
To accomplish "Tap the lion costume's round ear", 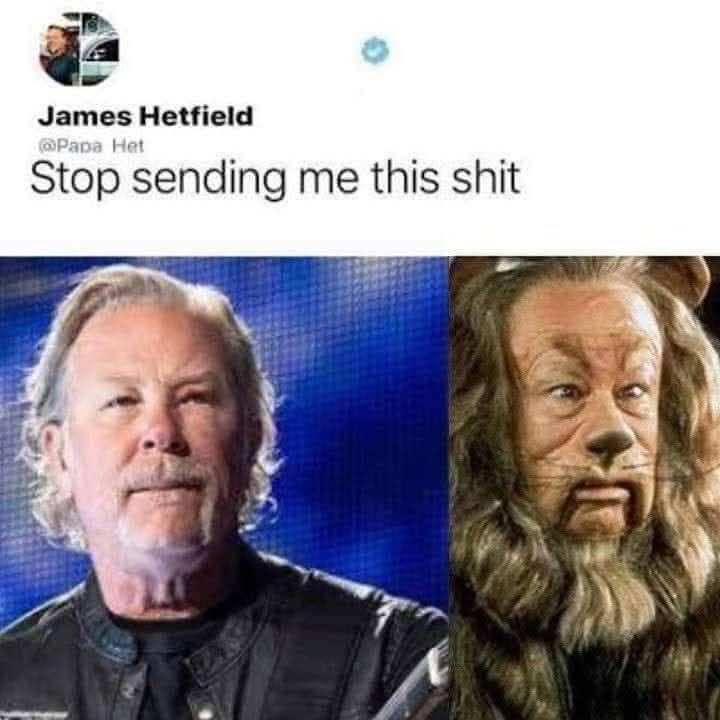I will 680,278.
